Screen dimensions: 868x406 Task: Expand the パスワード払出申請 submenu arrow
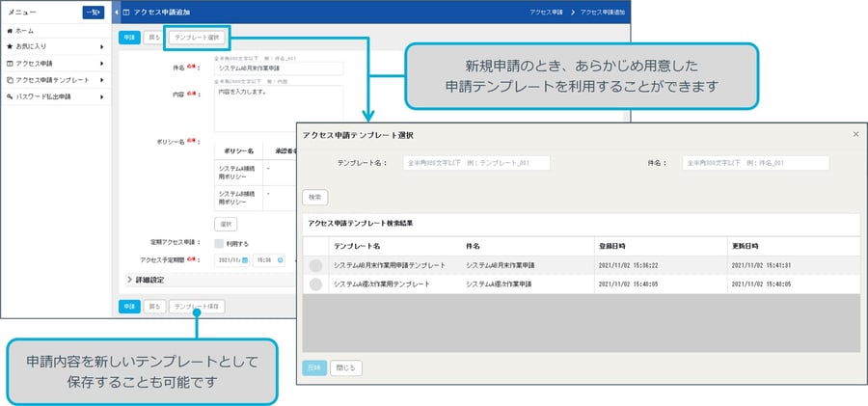pyautogui.click(x=102, y=97)
